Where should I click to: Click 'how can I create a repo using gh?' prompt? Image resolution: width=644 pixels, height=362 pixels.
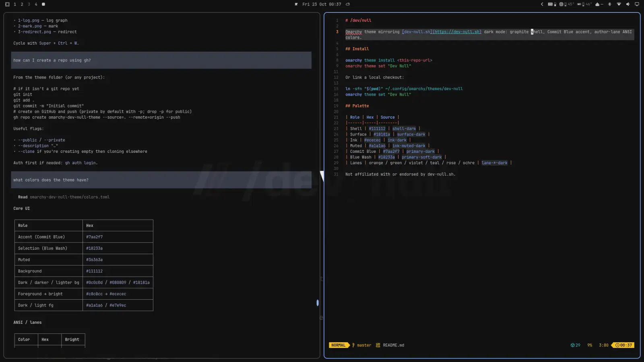click(x=161, y=60)
